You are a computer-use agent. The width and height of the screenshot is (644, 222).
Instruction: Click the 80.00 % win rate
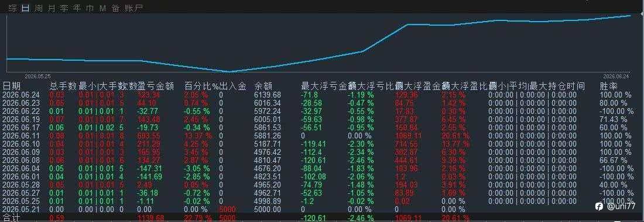[614, 103]
